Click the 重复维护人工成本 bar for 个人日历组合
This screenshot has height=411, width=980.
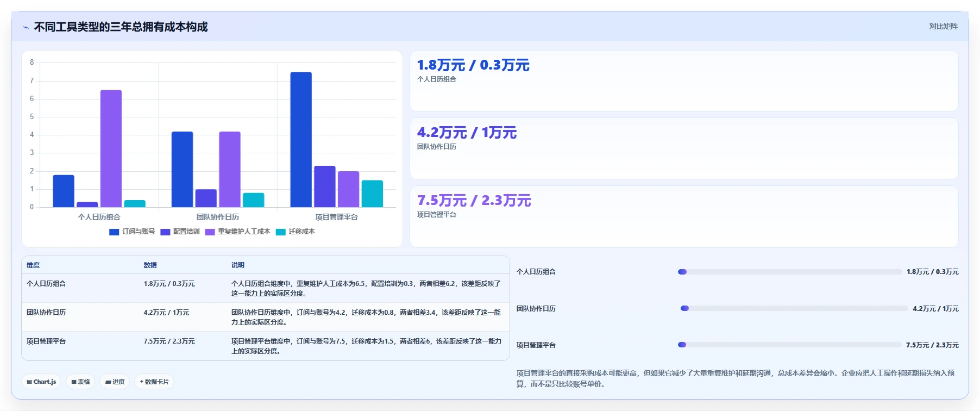pyautogui.click(x=111, y=148)
